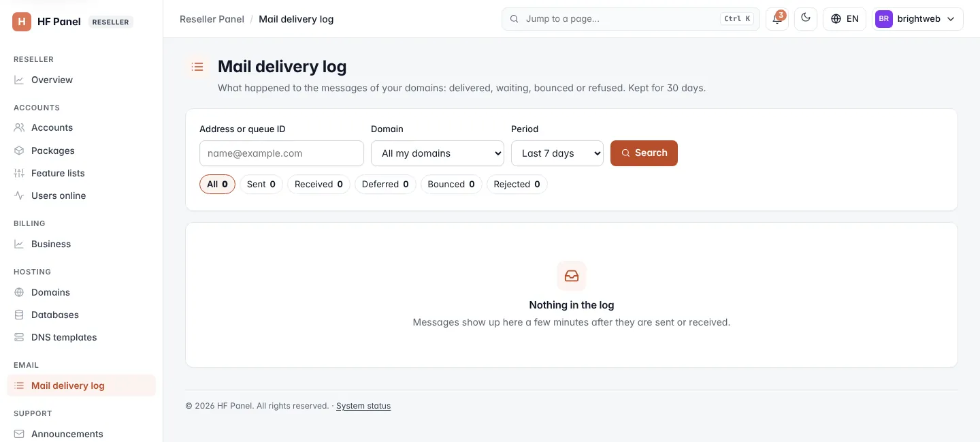Open Overview in the sidebar

pos(81,80)
